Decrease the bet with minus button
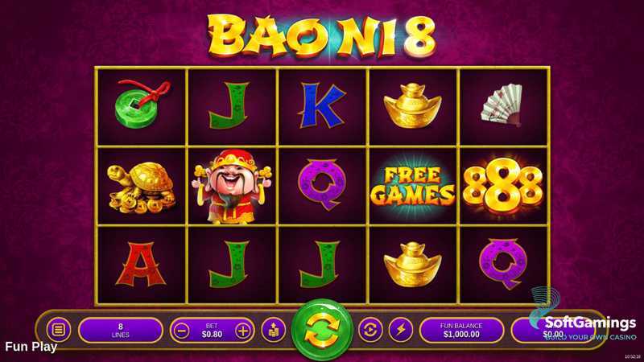Image resolution: width=644 pixels, height=362 pixels. point(182,330)
